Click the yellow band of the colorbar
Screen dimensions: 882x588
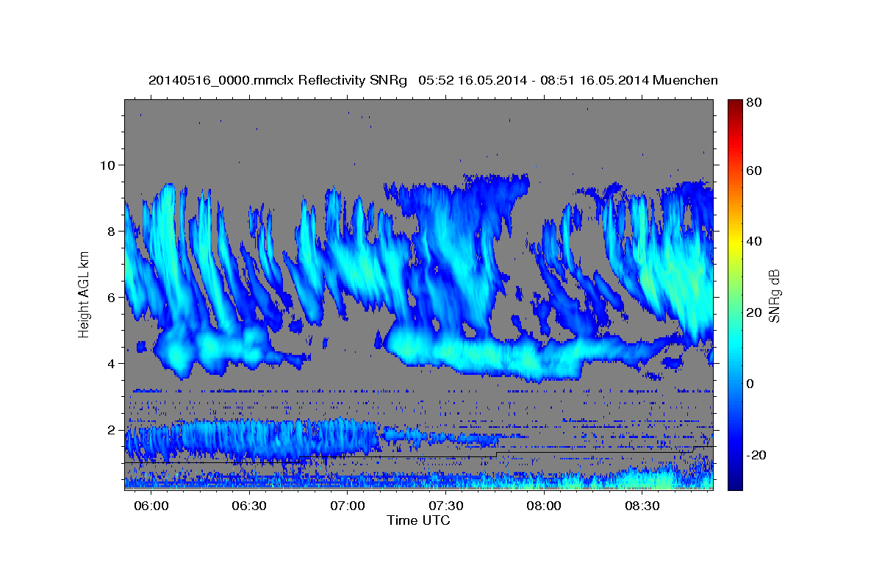734,241
